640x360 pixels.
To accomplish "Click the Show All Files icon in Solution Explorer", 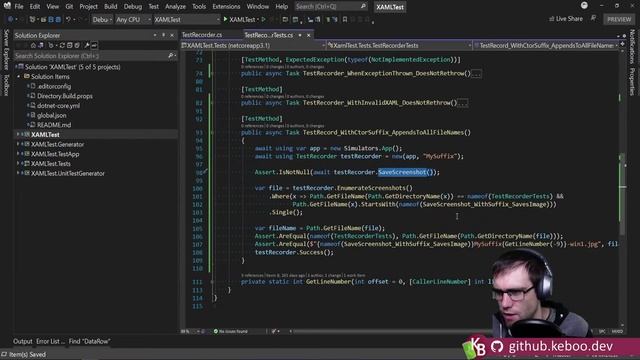I will [77, 45].
